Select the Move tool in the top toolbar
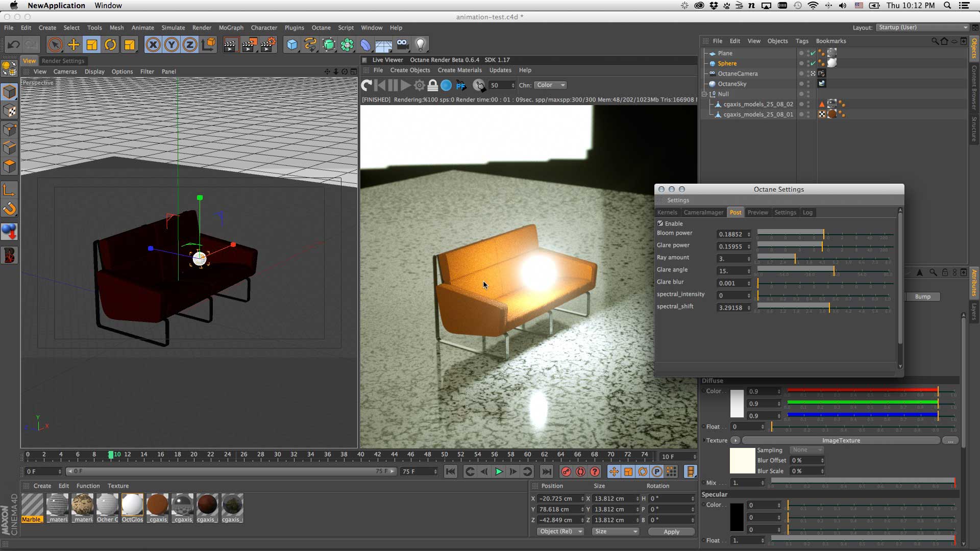 [73, 45]
